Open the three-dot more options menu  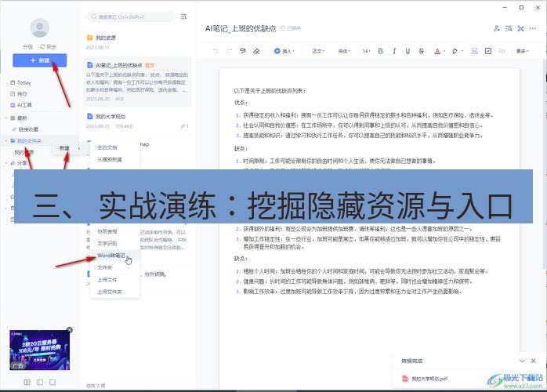pos(533,28)
